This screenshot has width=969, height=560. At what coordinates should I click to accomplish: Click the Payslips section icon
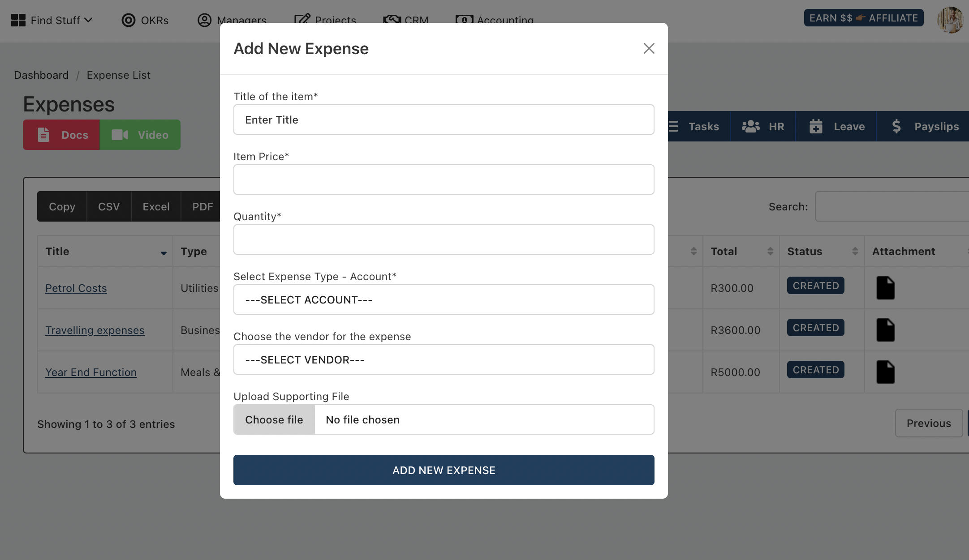[898, 126]
